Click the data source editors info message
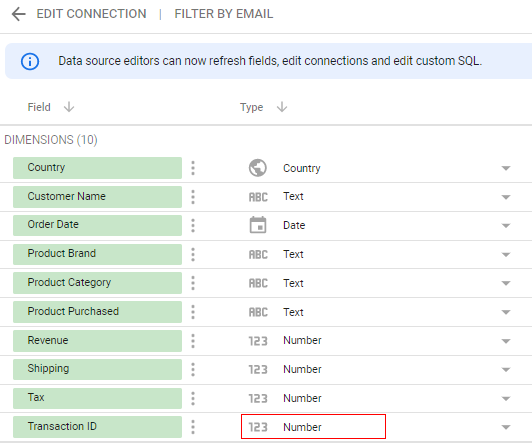 click(x=270, y=61)
